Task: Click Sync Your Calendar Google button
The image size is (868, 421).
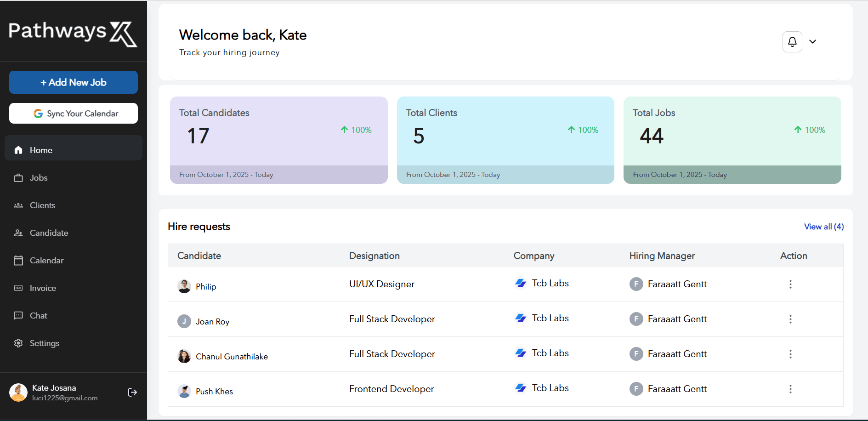Action: click(x=74, y=113)
